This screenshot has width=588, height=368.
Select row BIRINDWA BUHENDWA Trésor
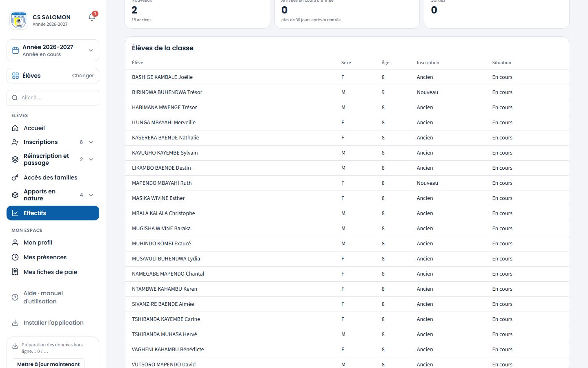point(347,92)
